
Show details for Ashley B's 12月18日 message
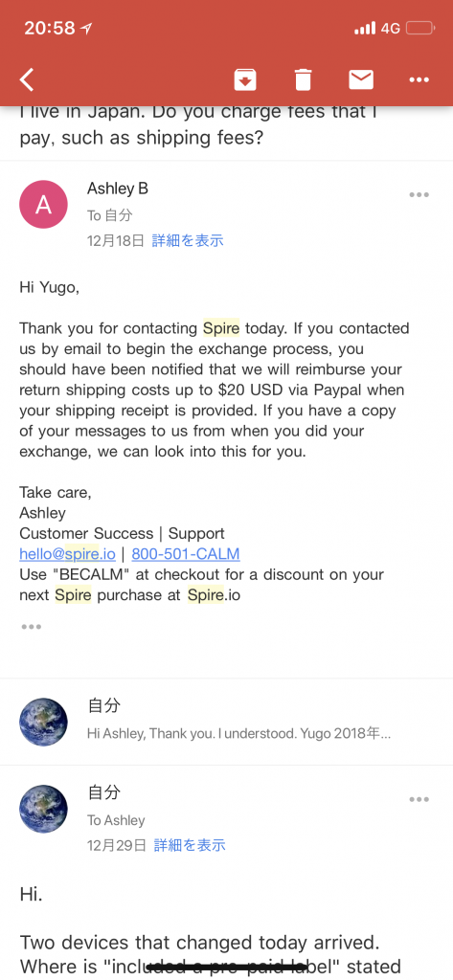(188, 240)
